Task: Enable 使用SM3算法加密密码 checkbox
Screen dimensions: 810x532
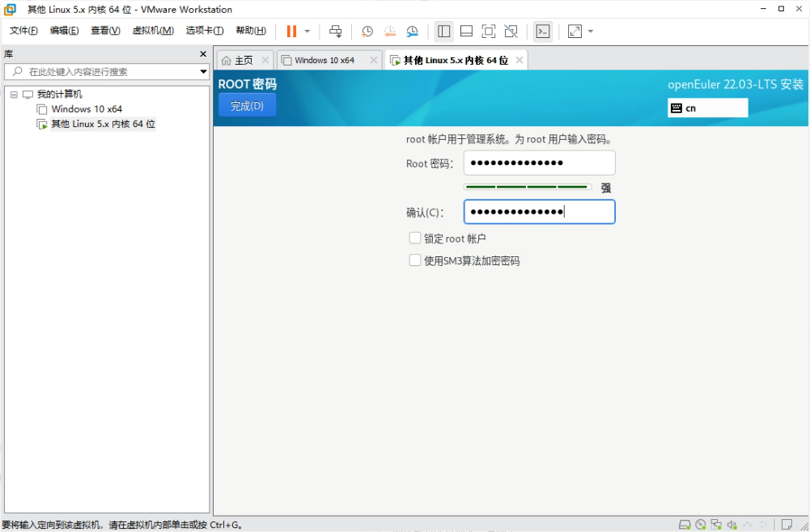Action: coord(415,260)
